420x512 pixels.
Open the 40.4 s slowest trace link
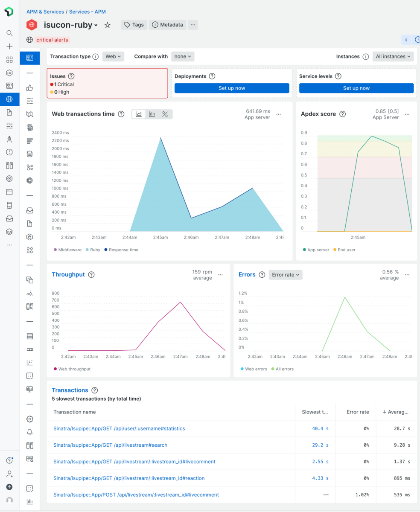pyautogui.click(x=321, y=428)
